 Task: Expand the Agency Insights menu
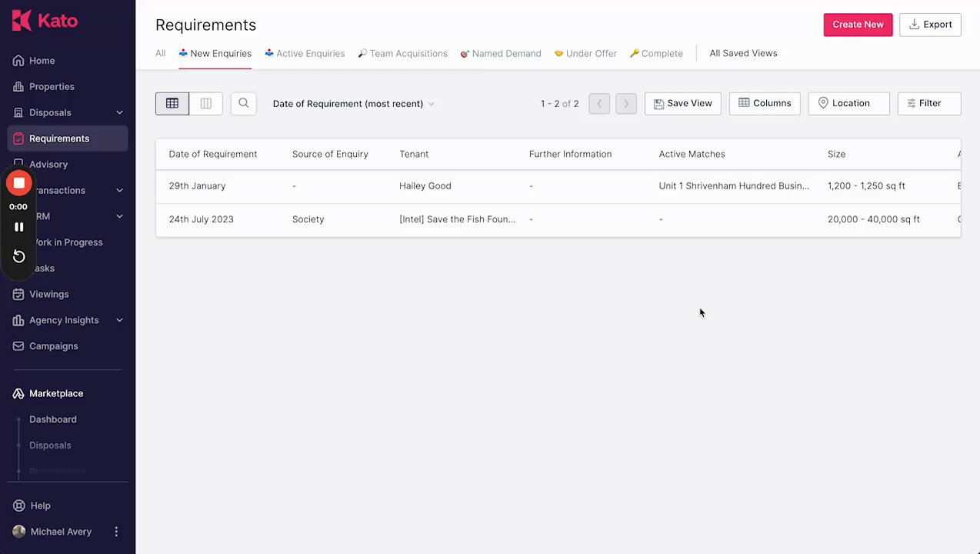click(x=119, y=320)
